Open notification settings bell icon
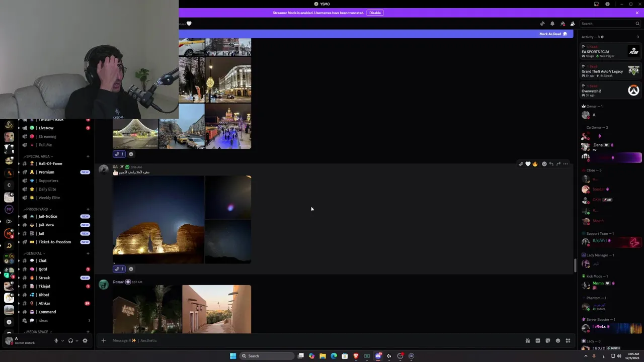This screenshot has height=362, width=644. 552,24
